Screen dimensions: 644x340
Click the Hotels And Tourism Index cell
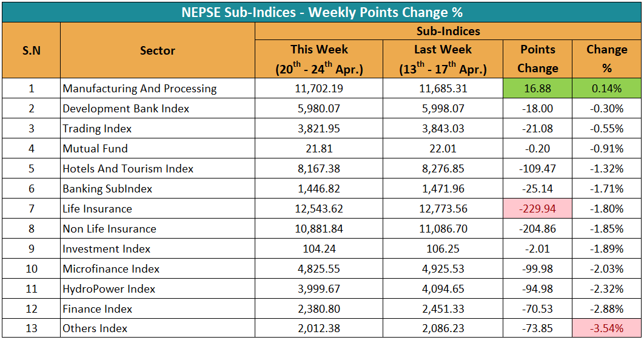point(128,169)
